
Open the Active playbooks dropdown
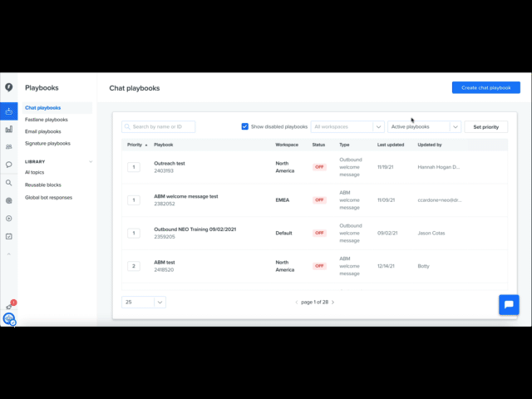(424, 127)
